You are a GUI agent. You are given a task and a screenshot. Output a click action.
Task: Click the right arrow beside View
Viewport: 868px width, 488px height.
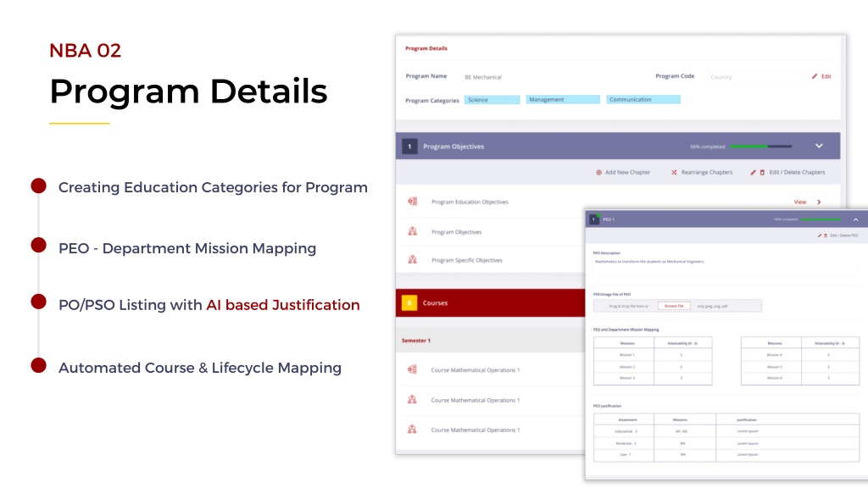[x=819, y=202]
